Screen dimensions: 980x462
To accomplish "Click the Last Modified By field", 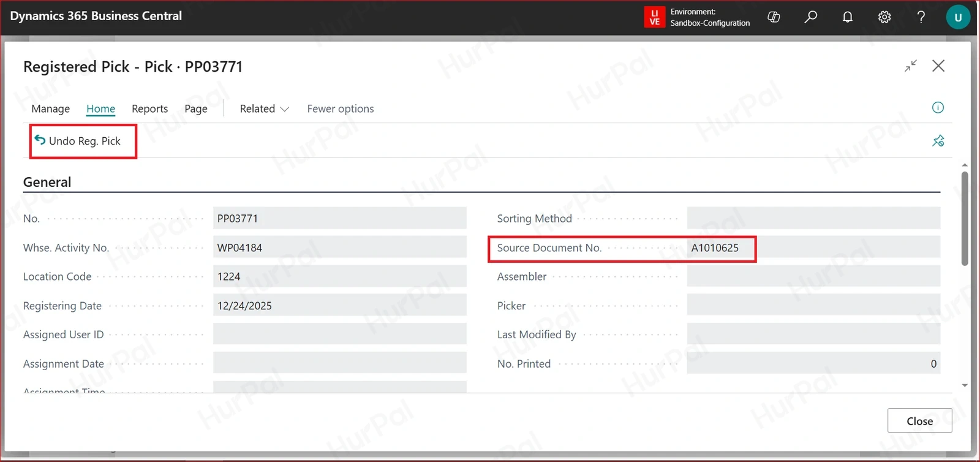I will click(813, 334).
